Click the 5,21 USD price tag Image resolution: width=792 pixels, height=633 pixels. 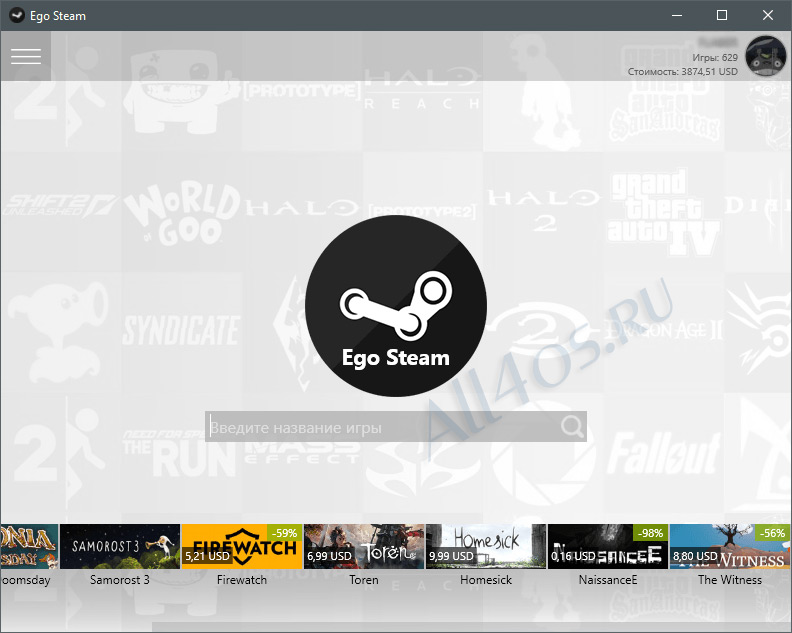pyautogui.click(x=207, y=556)
